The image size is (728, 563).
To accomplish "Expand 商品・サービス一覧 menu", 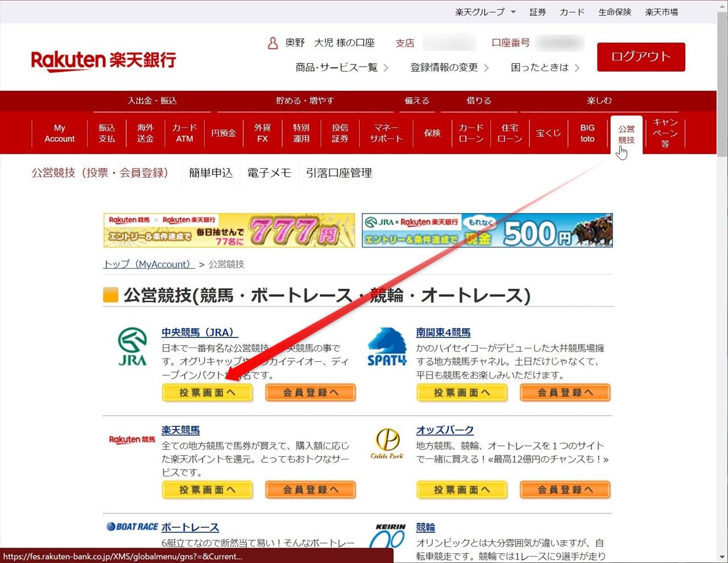I will [x=342, y=67].
